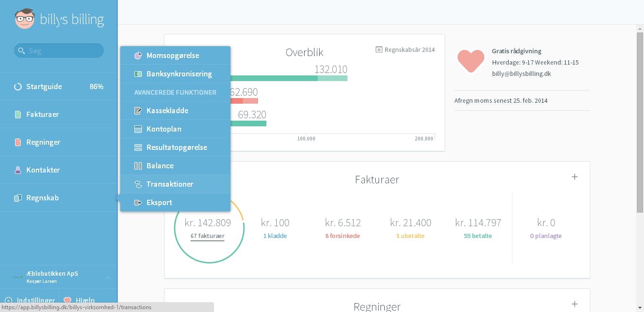Click the Æblebutikken company logo icon
Viewport: 644px width, 312px height.
point(18,277)
